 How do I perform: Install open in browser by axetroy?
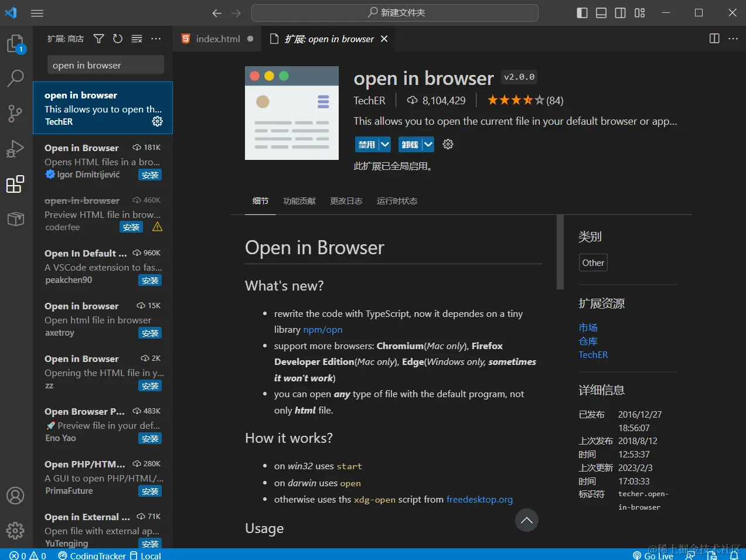(x=150, y=333)
